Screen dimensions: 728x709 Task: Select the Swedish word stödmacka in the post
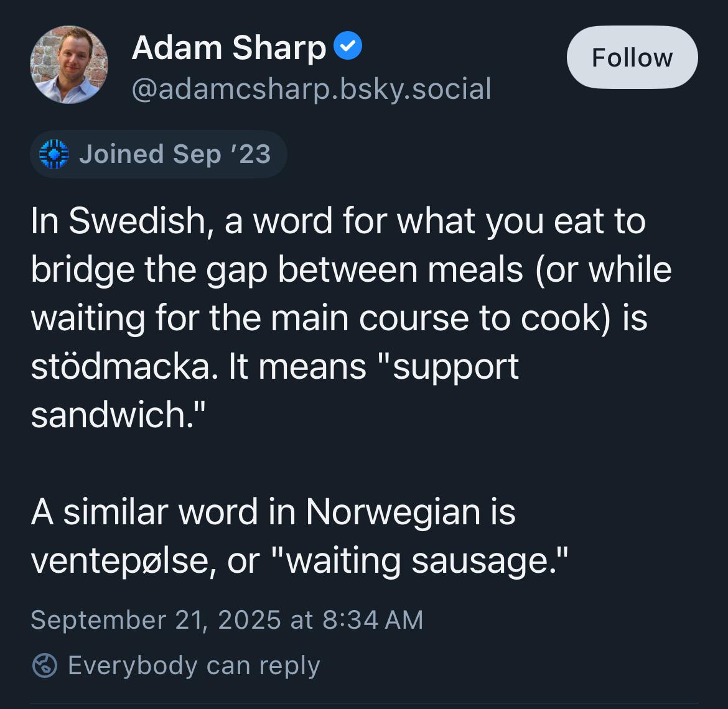click(x=124, y=366)
